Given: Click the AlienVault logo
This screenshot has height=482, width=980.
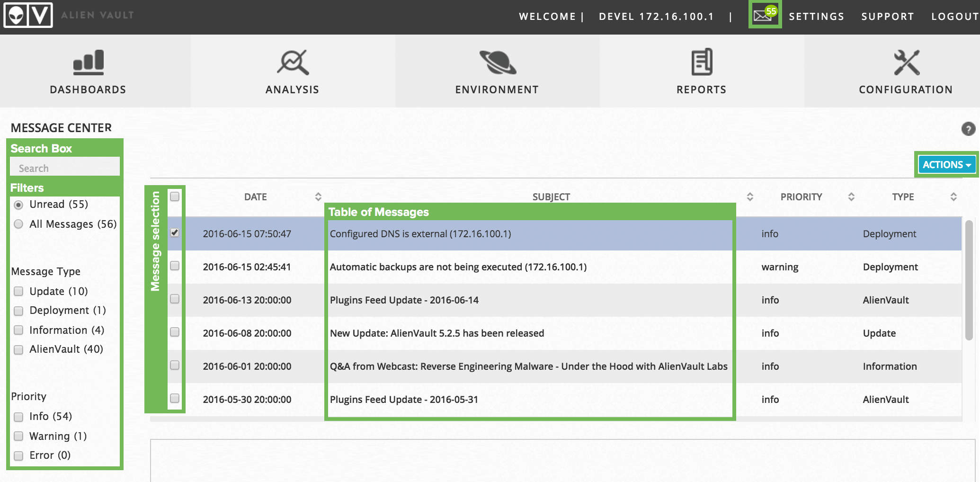Looking at the screenshot, I should point(28,15).
